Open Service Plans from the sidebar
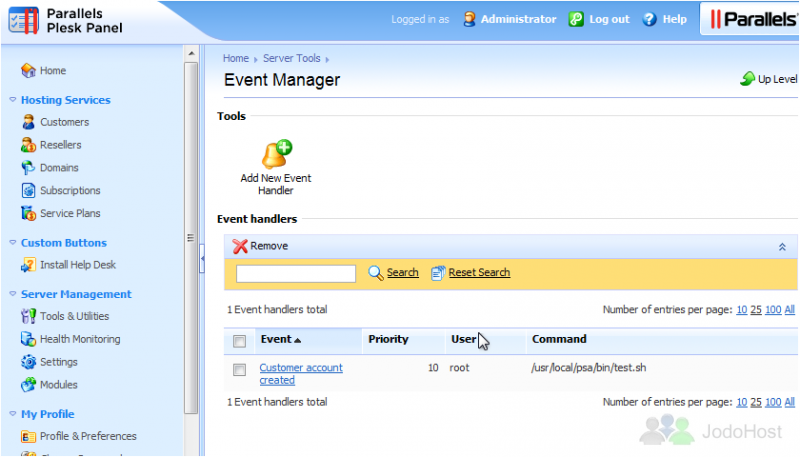The height and width of the screenshot is (457, 800). tap(69, 214)
